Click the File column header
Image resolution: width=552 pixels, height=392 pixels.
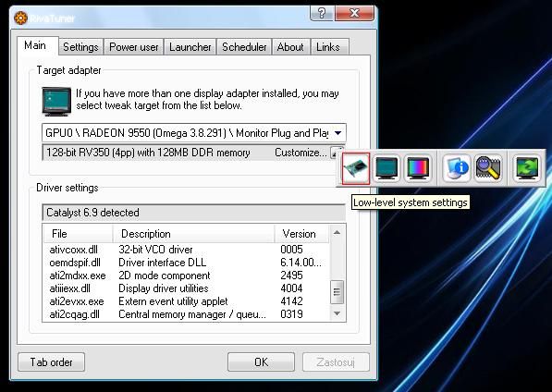79,234
